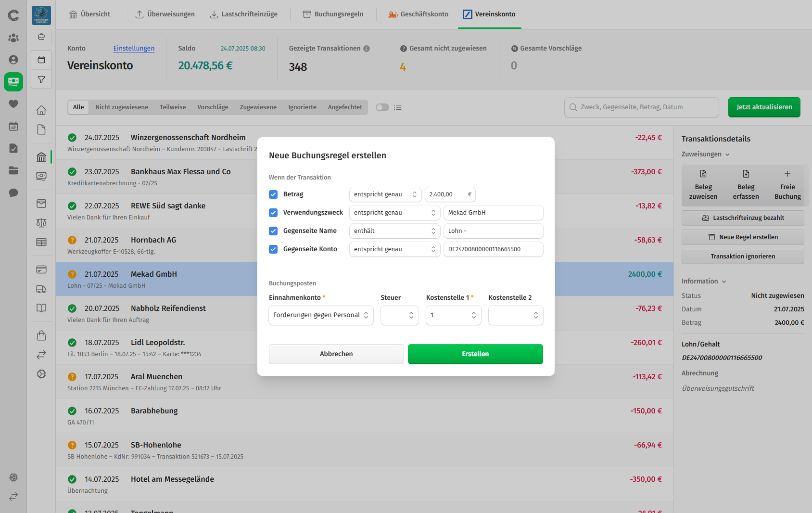Open the Gegenseite Konto comparison operator dropdown

click(x=394, y=249)
